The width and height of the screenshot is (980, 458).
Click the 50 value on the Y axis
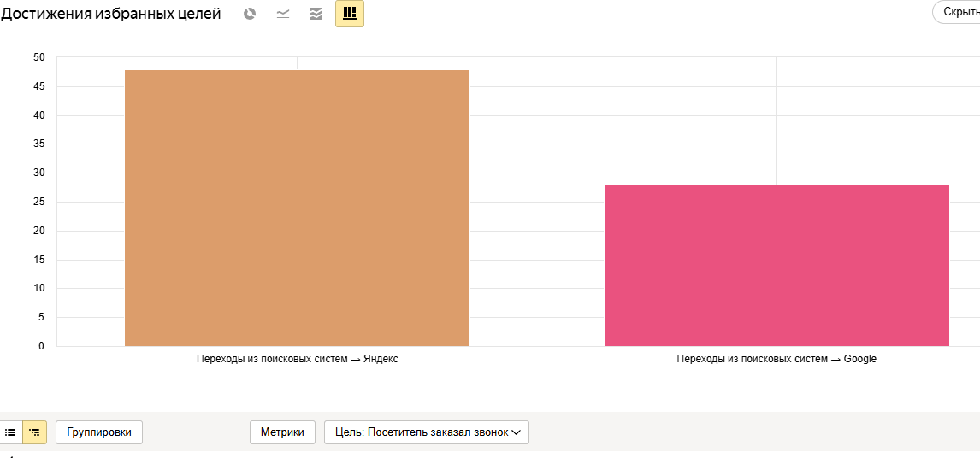39,57
